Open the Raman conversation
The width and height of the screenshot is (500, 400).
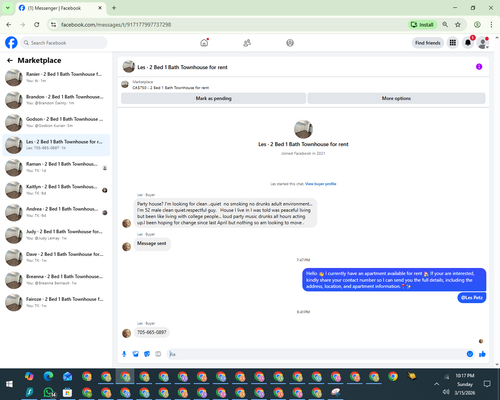(x=56, y=167)
